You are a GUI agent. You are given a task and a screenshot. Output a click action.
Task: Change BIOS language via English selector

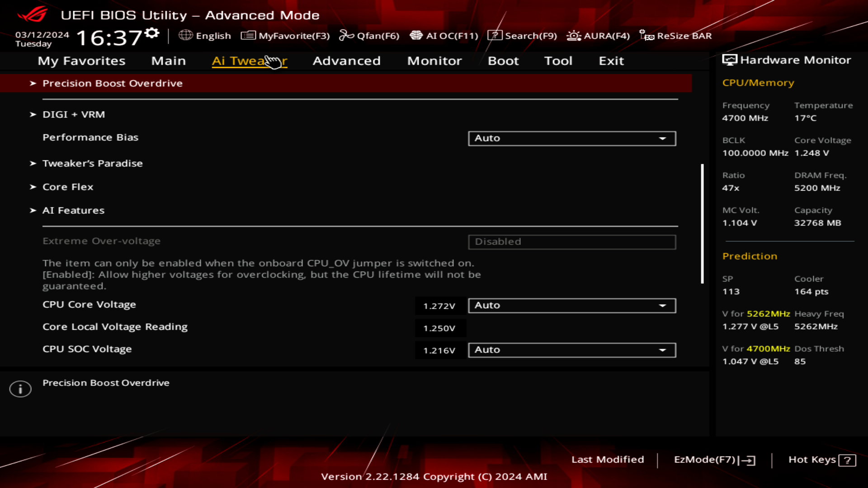click(x=206, y=36)
